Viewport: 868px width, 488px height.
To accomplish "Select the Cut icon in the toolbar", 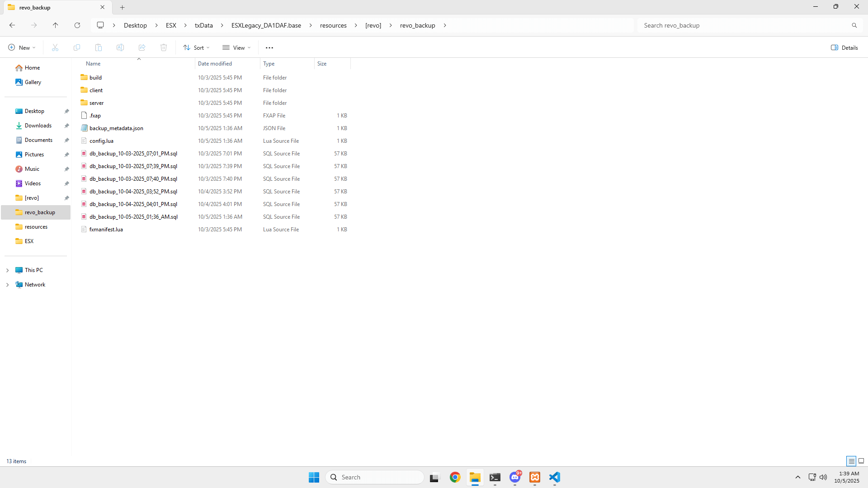I will coord(55,47).
